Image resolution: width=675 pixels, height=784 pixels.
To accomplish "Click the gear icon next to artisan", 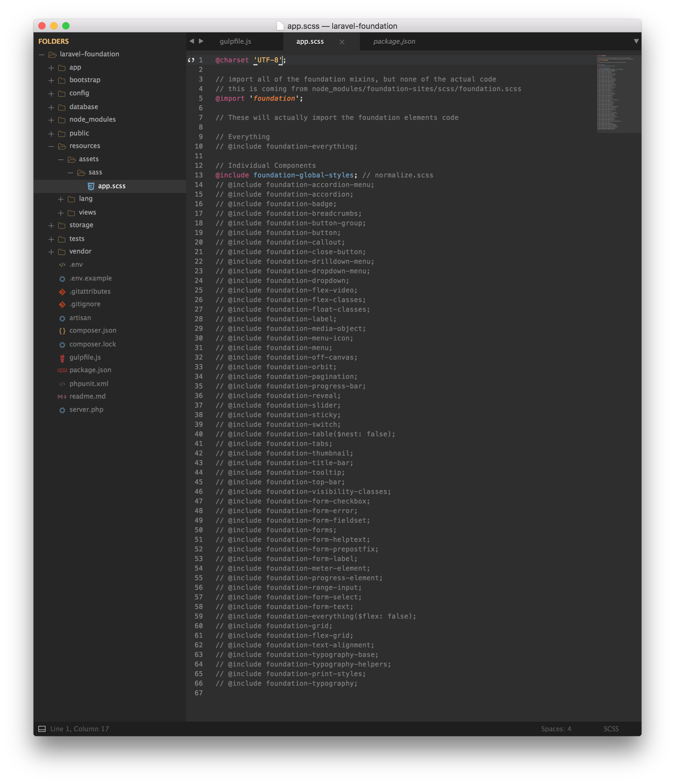I will pyautogui.click(x=62, y=318).
